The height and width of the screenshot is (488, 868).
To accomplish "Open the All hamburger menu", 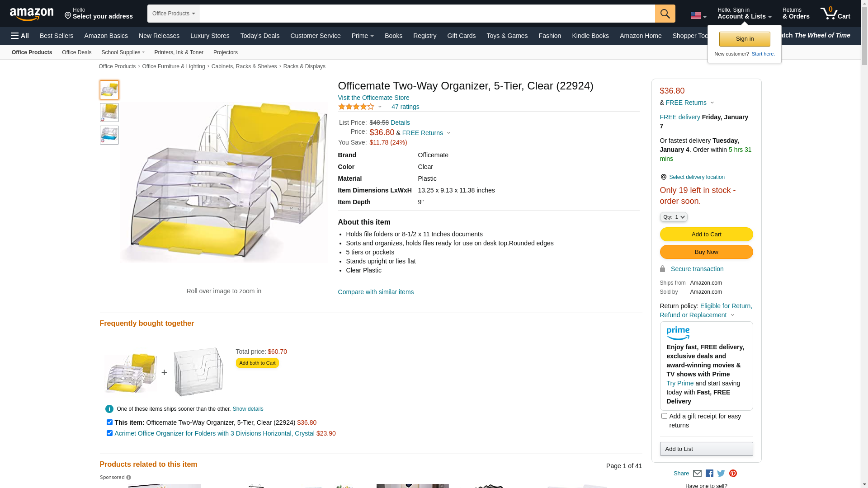I will (x=20, y=36).
